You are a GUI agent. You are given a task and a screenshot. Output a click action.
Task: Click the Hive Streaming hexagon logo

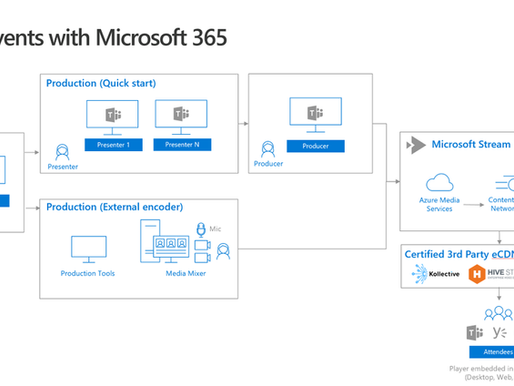(477, 274)
